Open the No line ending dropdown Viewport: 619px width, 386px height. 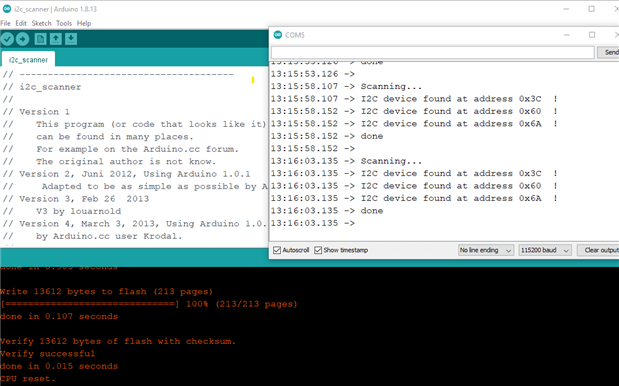pyautogui.click(x=485, y=250)
